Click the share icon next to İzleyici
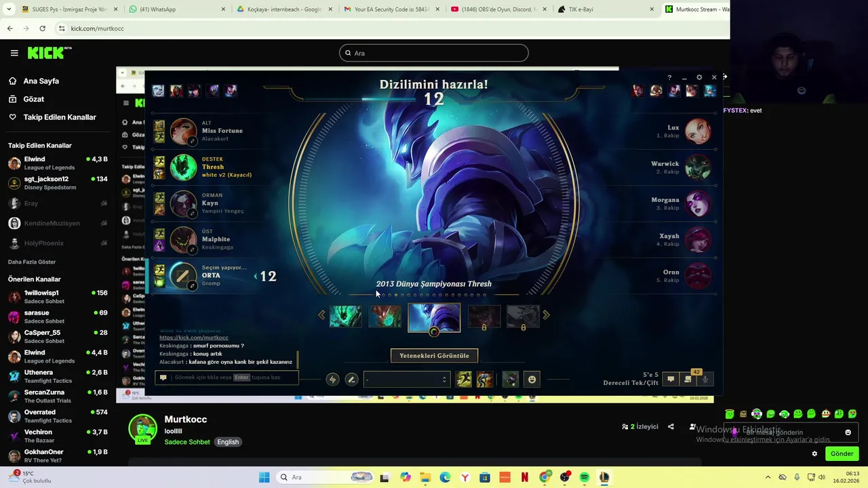Screen dimensions: 868x488 point(671,427)
